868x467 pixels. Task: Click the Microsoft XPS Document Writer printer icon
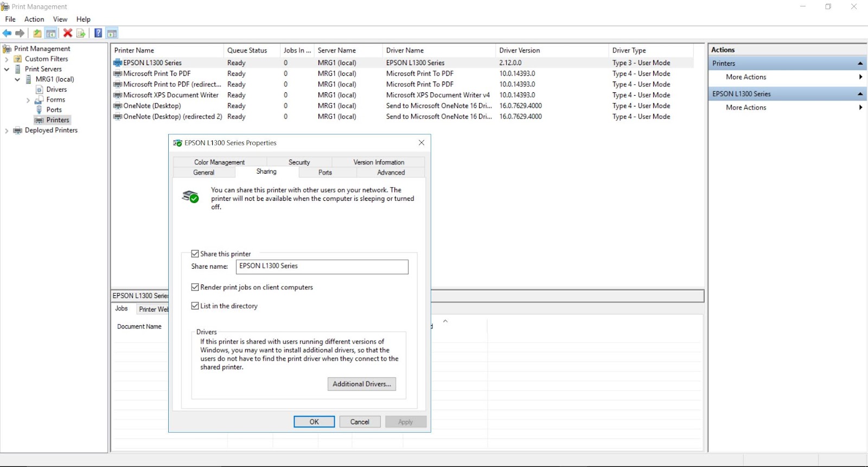tap(118, 95)
